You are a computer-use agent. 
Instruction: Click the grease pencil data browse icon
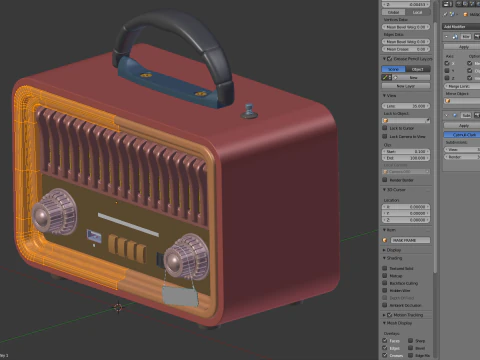coord(387,77)
